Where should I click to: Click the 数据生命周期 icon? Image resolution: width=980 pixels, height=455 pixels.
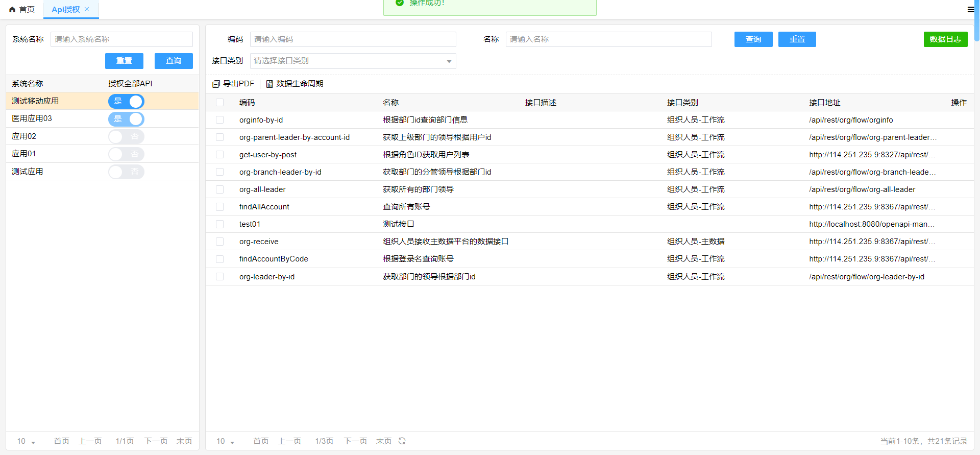(x=269, y=84)
